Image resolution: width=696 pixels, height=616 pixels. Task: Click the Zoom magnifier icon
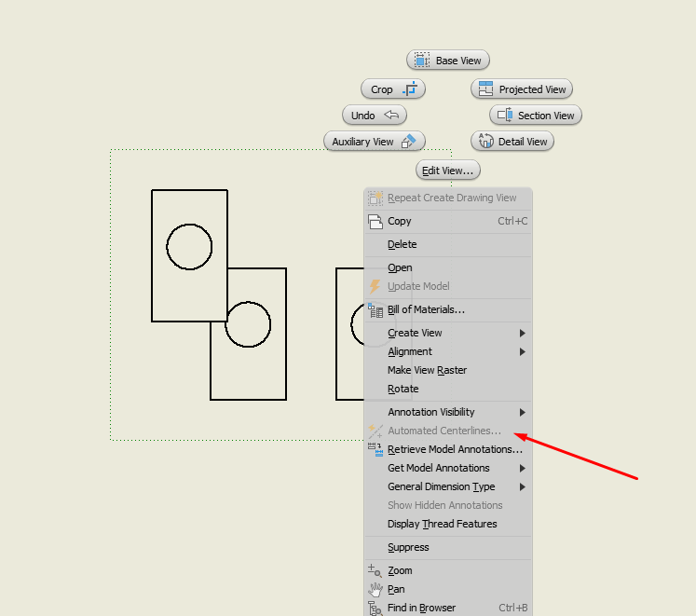pos(375,570)
